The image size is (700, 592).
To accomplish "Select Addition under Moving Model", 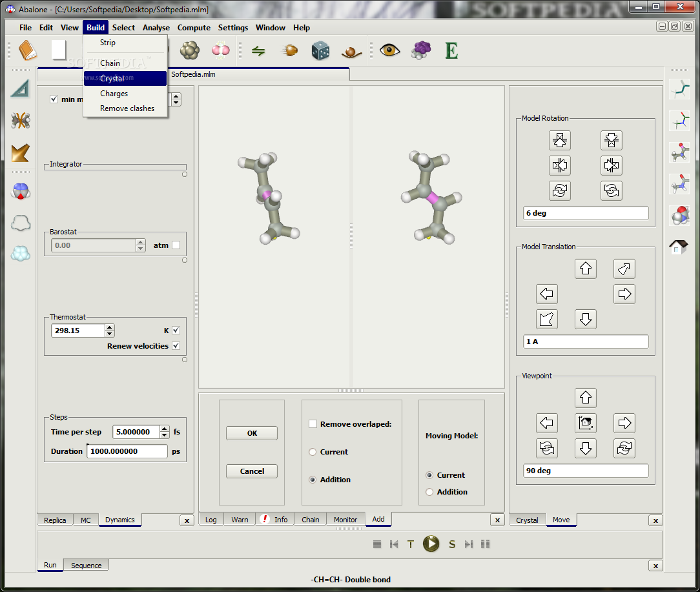I will tap(429, 491).
